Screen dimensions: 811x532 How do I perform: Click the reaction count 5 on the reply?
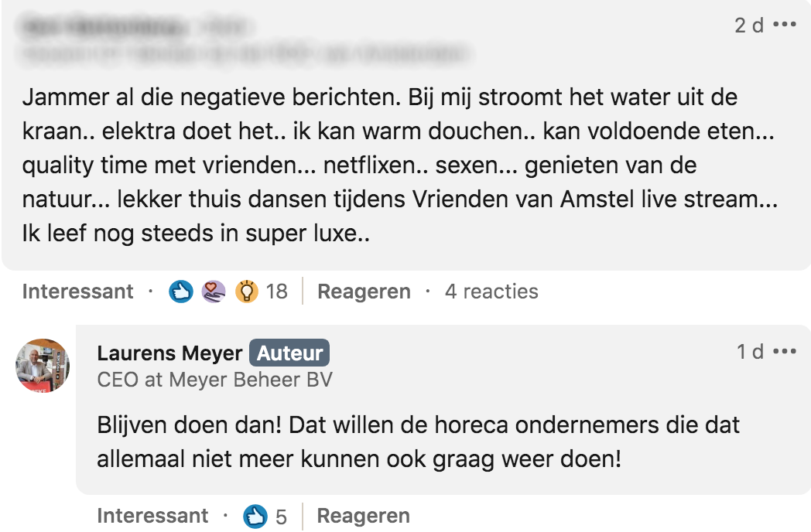pos(281,517)
